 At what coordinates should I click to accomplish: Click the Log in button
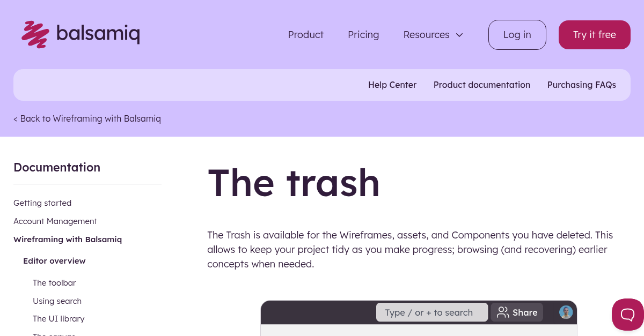(517, 34)
